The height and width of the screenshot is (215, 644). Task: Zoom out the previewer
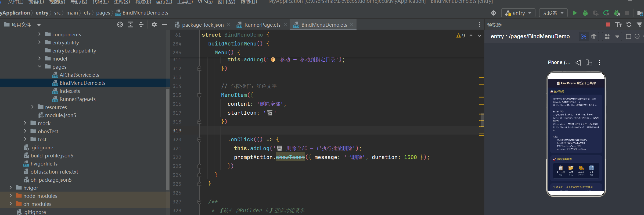click(637, 37)
